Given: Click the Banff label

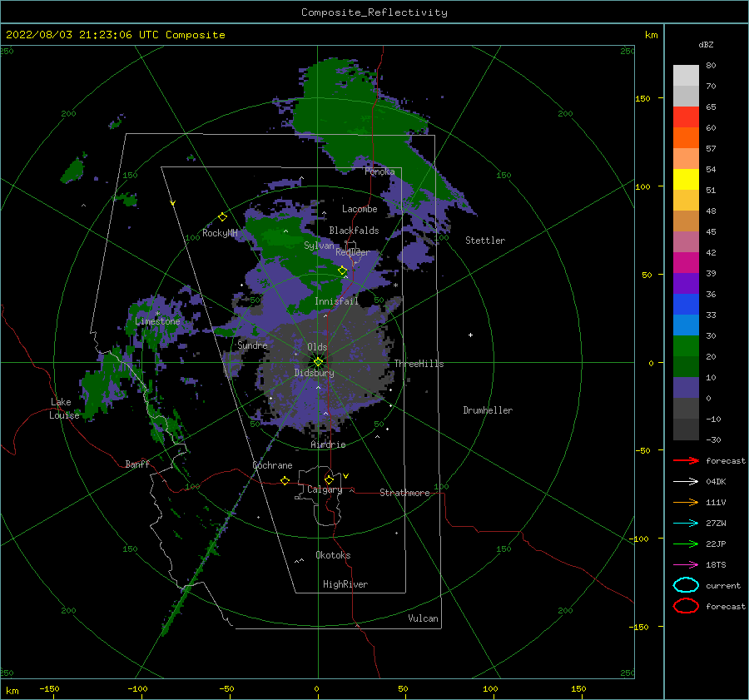Looking at the screenshot, I should (x=137, y=464).
